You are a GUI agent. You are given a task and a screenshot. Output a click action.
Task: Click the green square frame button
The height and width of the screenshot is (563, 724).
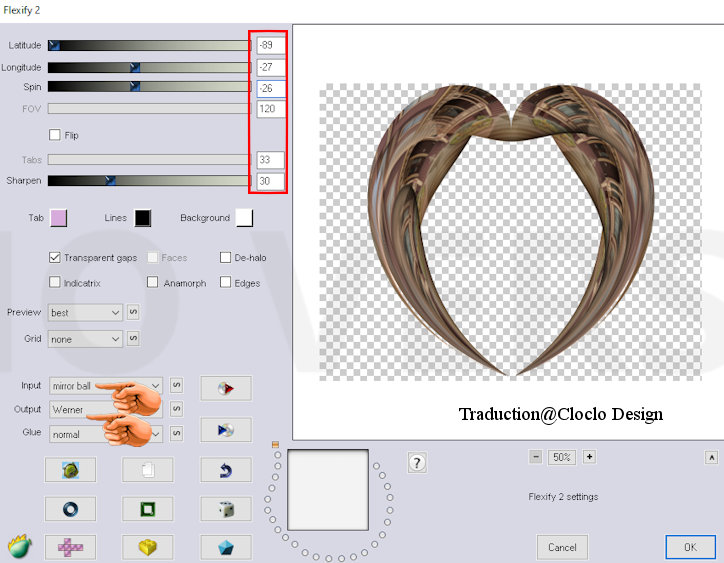147,509
